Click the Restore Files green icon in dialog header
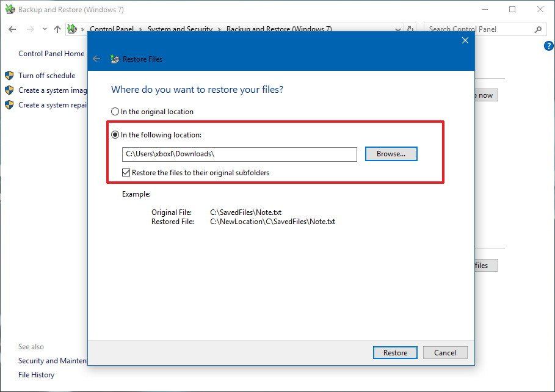 click(114, 59)
